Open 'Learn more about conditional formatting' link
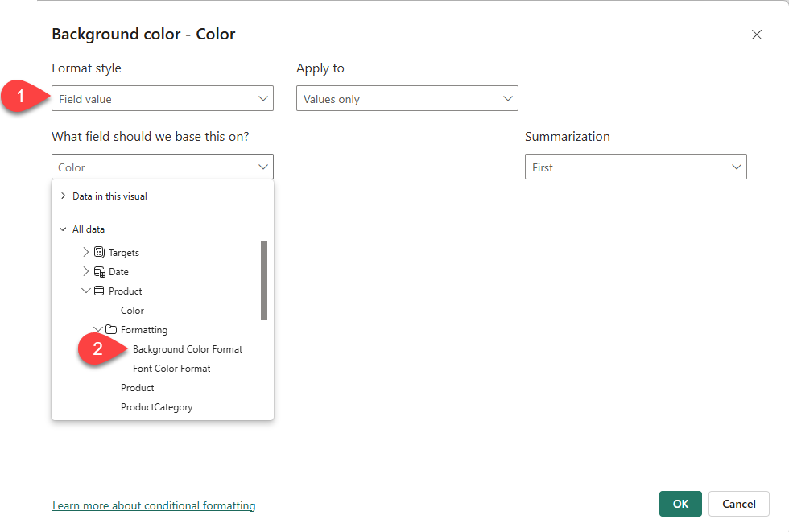789x532 pixels. coord(154,506)
